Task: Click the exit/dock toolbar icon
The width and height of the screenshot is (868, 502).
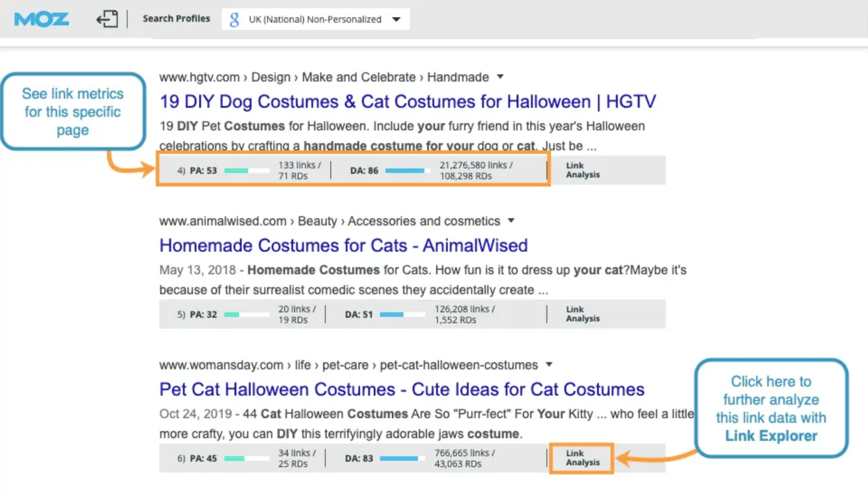Action: (x=107, y=19)
